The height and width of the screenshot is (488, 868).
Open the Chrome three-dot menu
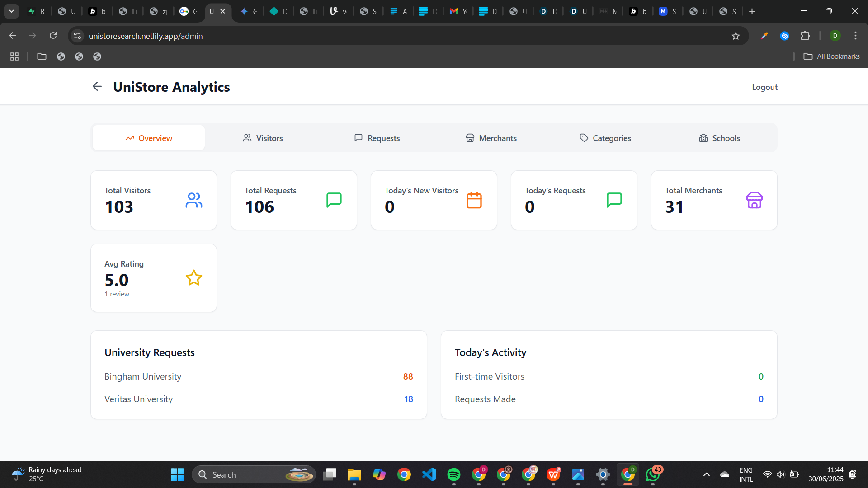855,36
